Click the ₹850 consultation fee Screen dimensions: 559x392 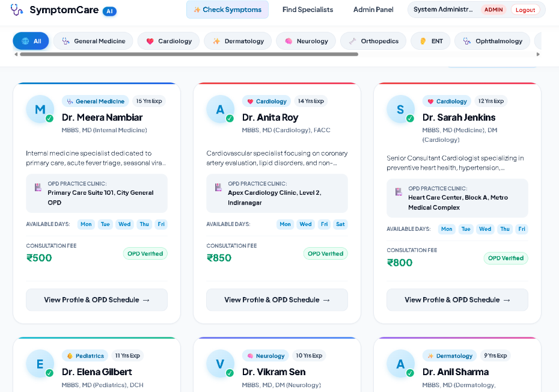[x=219, y=258]
